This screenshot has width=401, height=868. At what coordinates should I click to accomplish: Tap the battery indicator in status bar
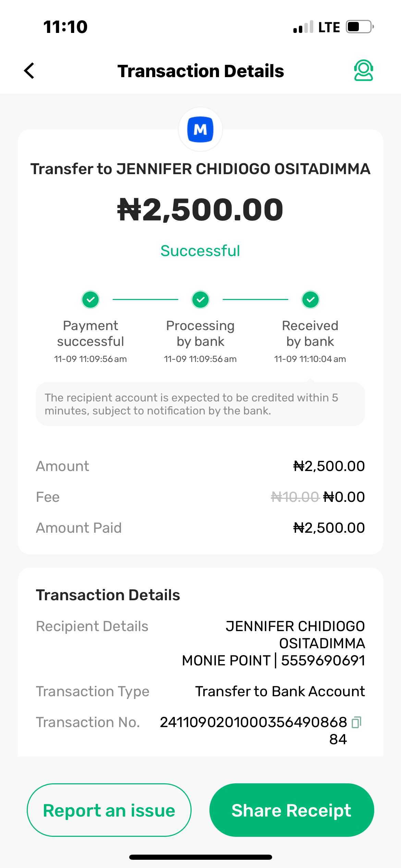[359, 27]
